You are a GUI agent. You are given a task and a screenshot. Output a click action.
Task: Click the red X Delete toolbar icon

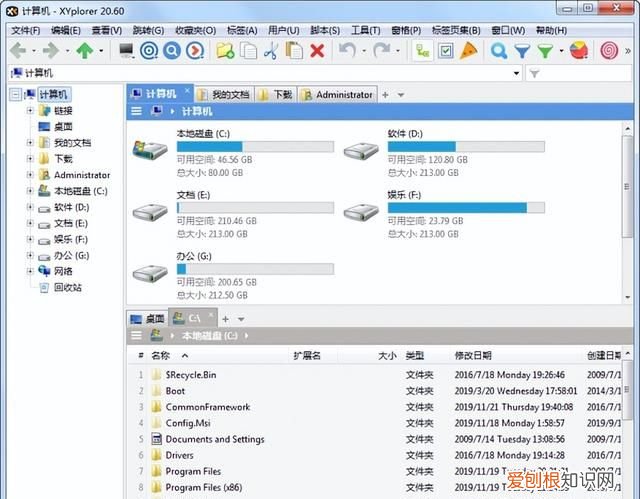click(317, 51)
